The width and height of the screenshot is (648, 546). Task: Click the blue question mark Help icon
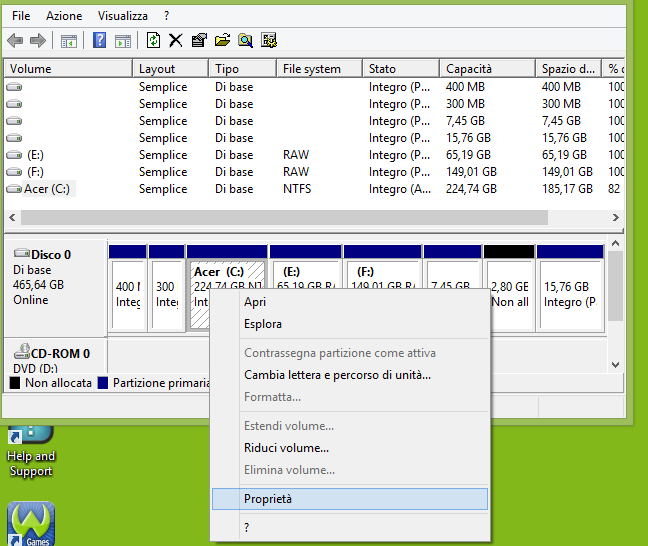tap(100, 40)
